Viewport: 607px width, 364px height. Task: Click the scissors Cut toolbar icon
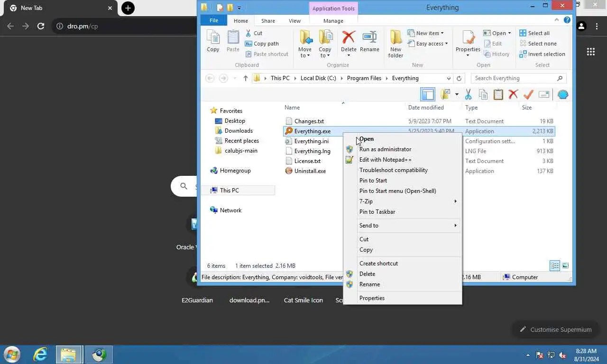click(x=468, y=94)
